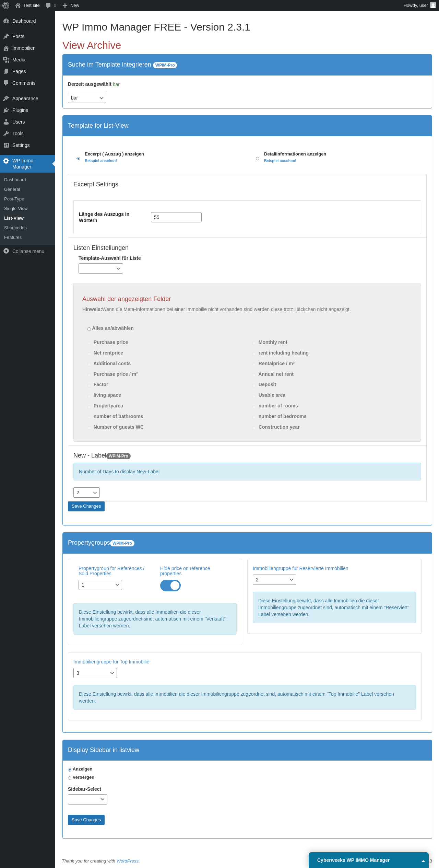Click the WPIM-Pro badge beside Propertygroups
This screenshot has width=439, height=868.
click(x=122, y=543)
